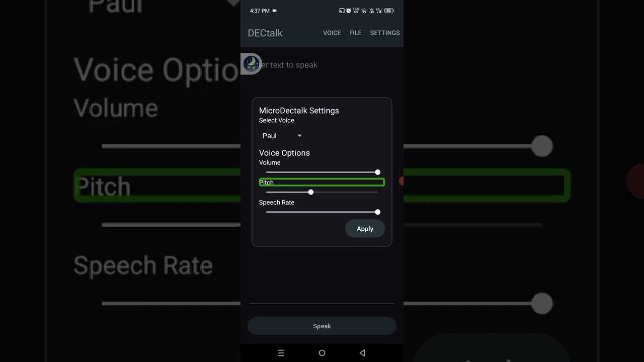Tap the alarm clock status icon
Screen dimensions: 644x362
(349, 11)
